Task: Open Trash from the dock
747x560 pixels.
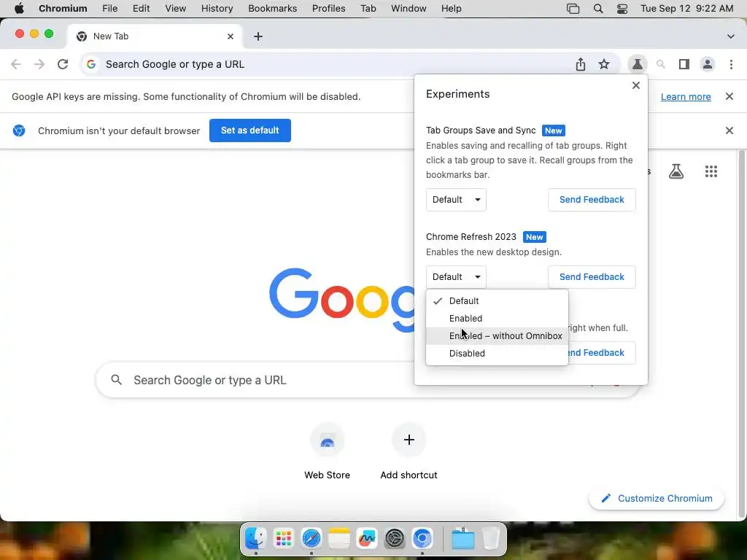Action: (491, 539)
